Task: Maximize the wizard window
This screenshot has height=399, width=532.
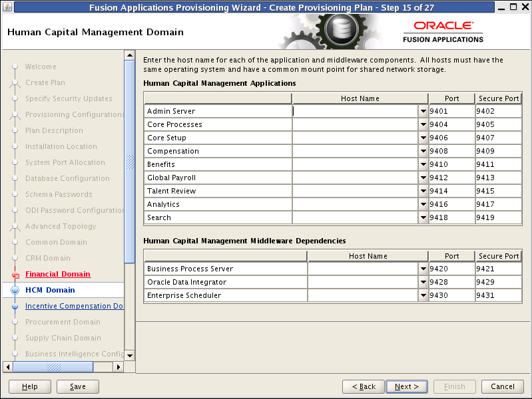Action: [x=513, y=7]
